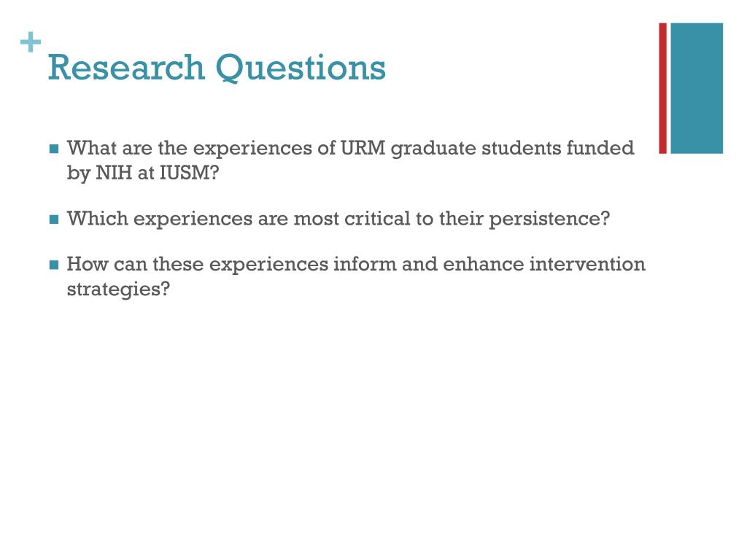Click the 'Research Questions' title
Viewport: 747px width, 560px height.
[x=217, y=68]
